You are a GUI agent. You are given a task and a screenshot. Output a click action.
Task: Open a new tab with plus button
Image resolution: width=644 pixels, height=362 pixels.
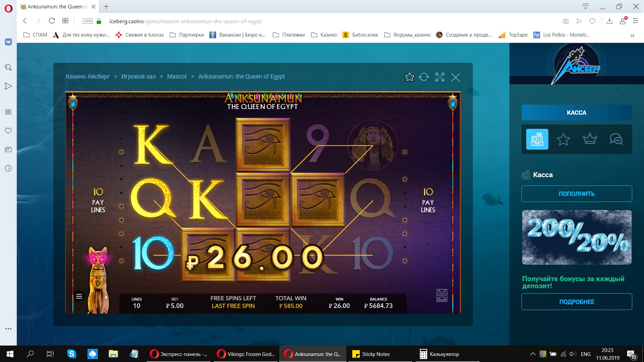click(106, 6)
